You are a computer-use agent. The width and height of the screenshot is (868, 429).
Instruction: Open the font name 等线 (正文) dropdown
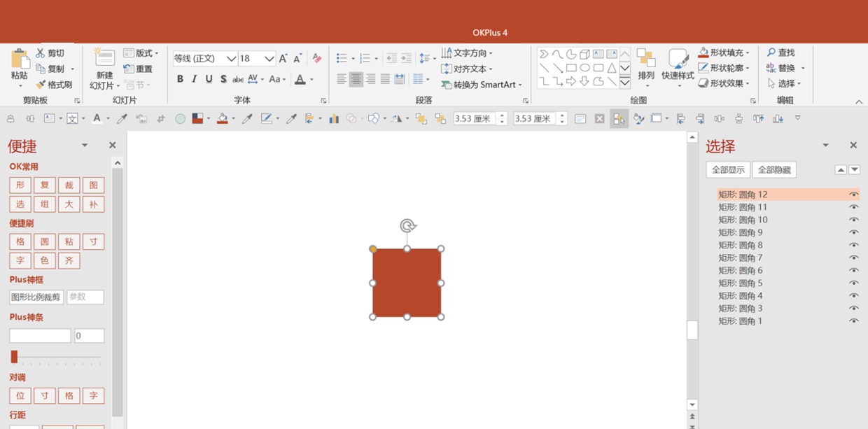(230, 59)
